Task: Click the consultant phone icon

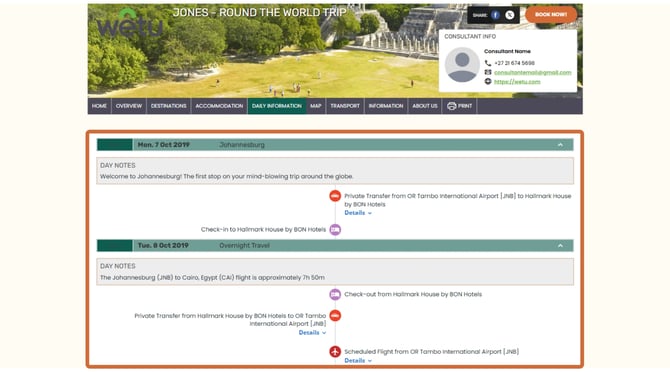Action: tap(488, 63)
